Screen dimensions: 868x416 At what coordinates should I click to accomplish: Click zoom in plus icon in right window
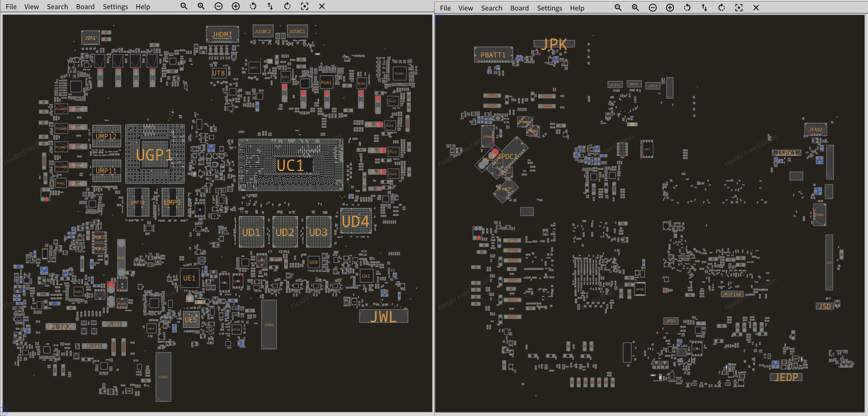click(670, 8)
